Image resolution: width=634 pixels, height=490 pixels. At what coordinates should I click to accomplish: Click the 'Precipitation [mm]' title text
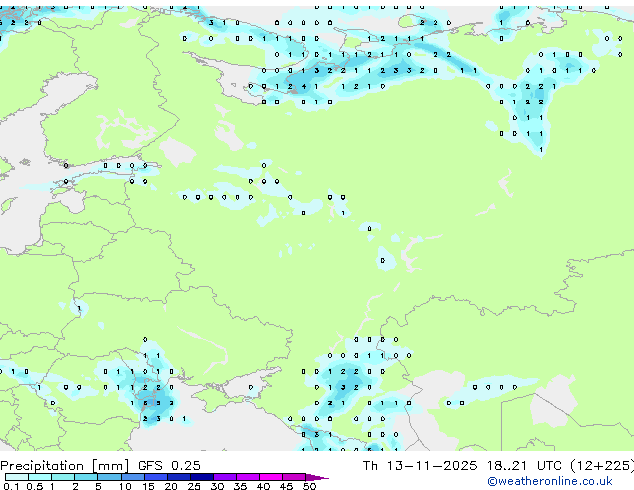(65, 466)
